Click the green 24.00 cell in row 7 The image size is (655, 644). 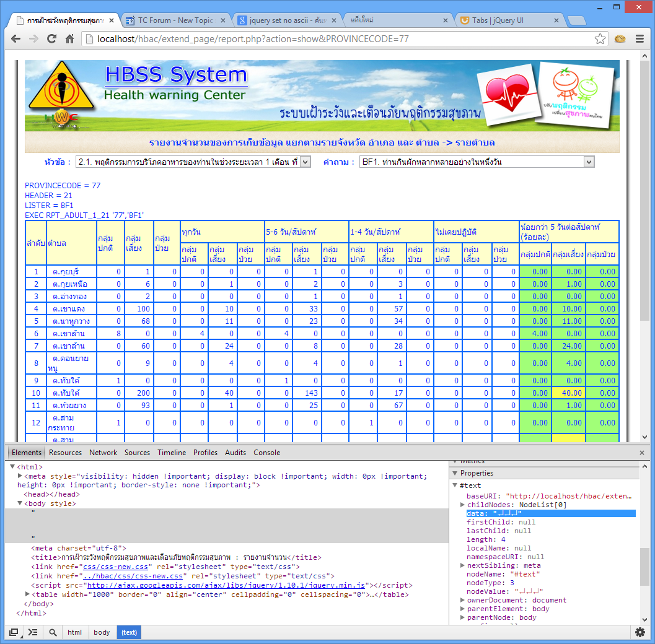[568, 346]
